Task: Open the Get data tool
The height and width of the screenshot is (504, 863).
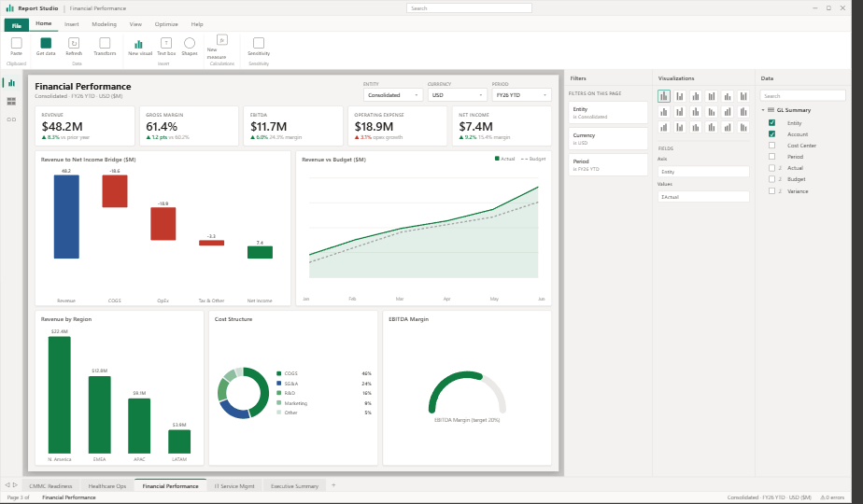Action: (x=46, y=43)
